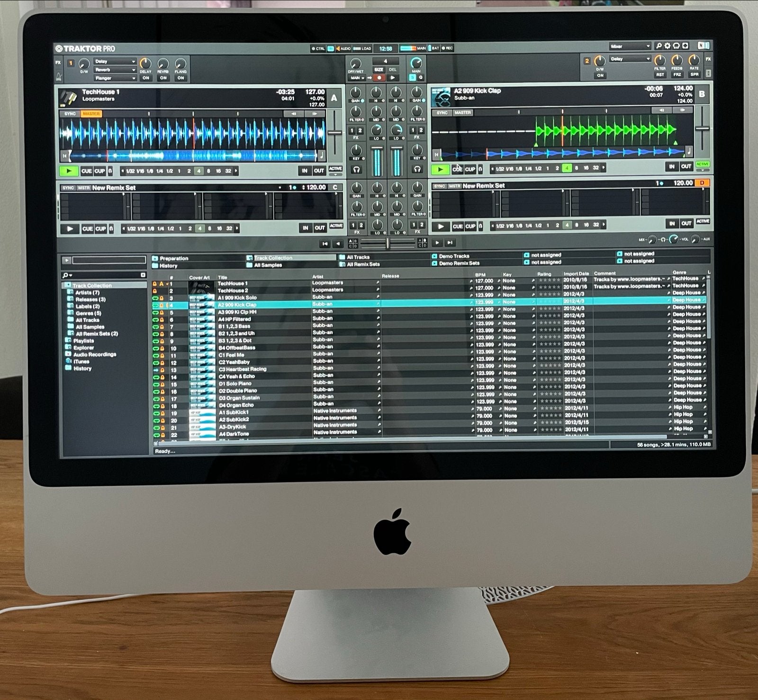The height and width of the screenshot is (700, 758).
Task: Click Deck B tempo fader
Action: click(x=702, y=129)
